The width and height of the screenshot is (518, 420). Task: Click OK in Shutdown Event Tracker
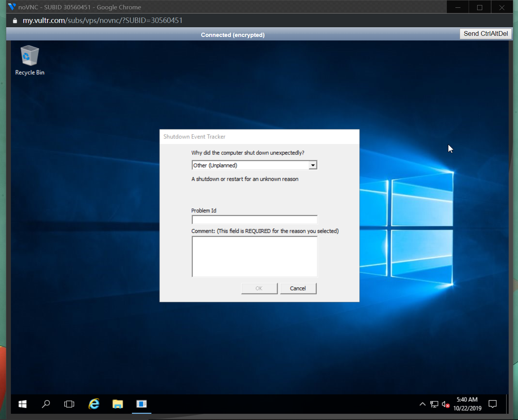tap(259, 289)
